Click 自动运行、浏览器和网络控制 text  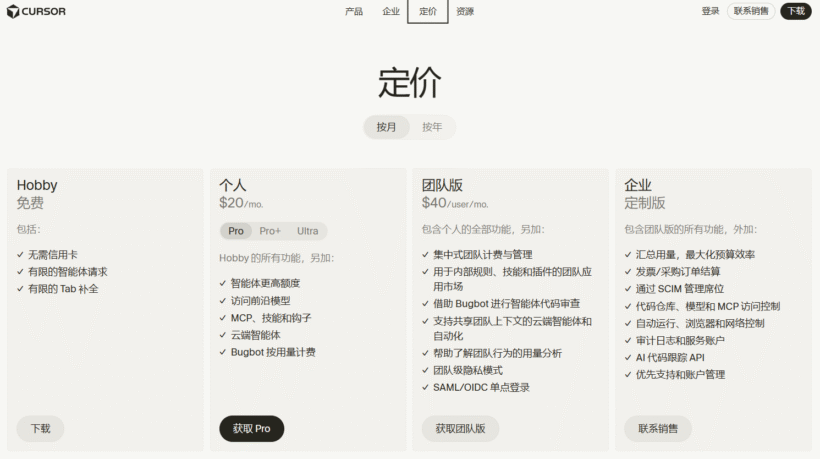tap(700, 324)
